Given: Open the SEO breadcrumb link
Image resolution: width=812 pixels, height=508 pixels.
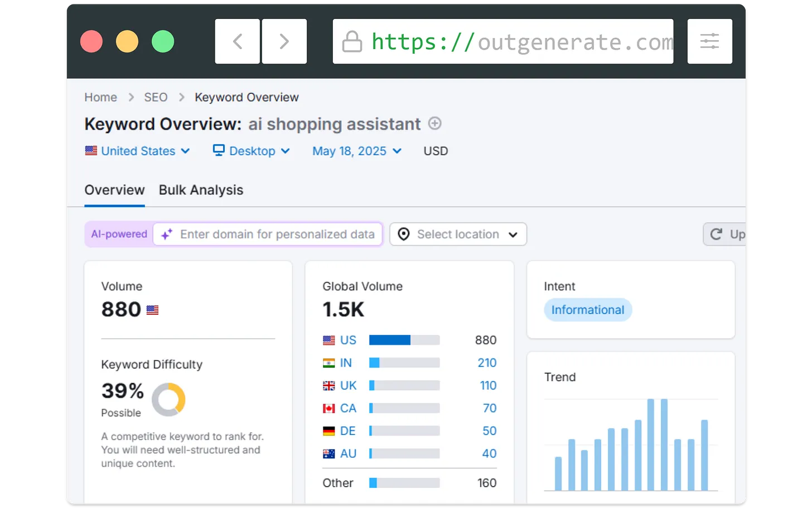Looking at the screenshot, I should 155,97.
